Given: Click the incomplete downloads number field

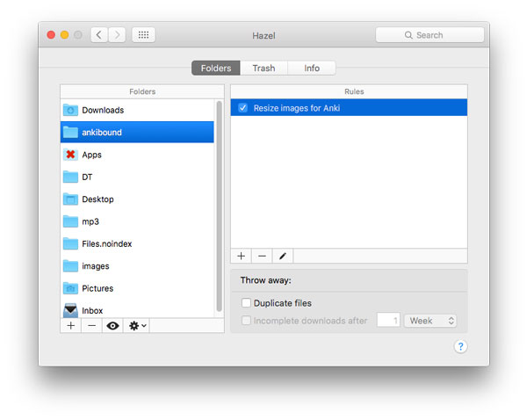Looking at the screenshot, I should (x=388, y=321).
